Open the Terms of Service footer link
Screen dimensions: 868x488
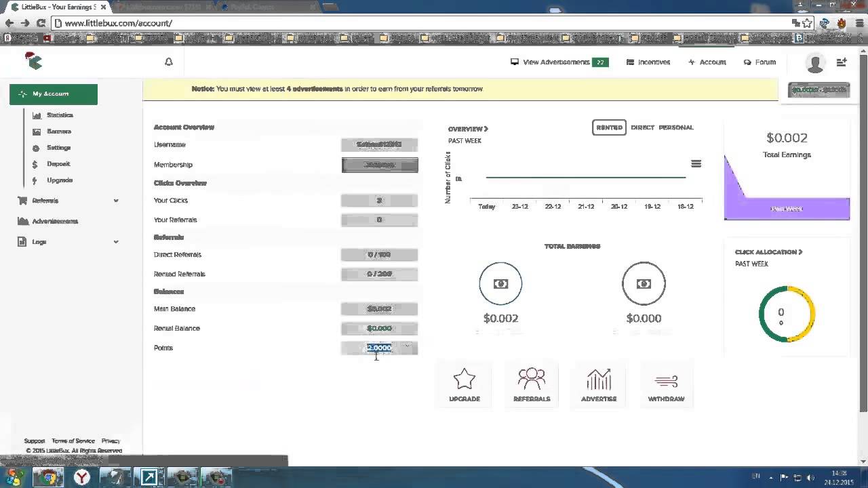click(x=73, y=441)
